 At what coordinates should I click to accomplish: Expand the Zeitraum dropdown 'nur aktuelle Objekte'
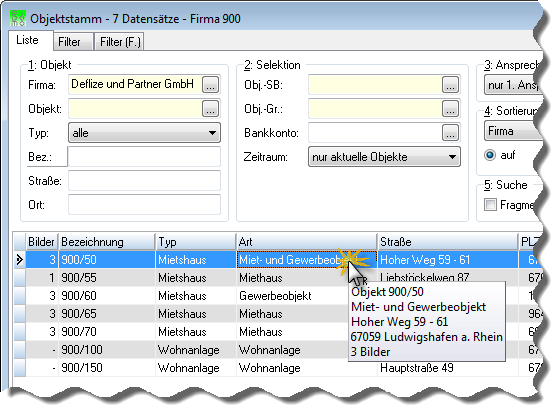tap(384, 157)
